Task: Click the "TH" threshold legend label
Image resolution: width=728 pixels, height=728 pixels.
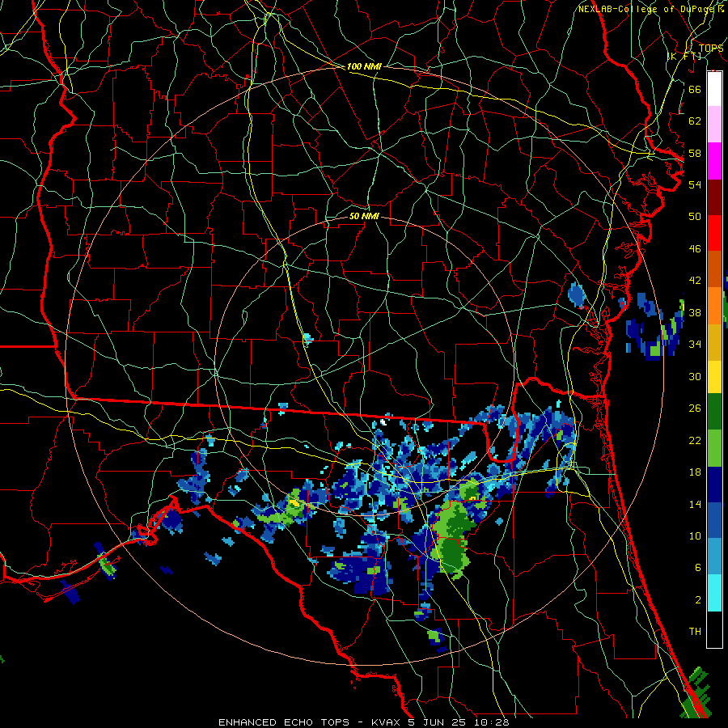Action: click(695, 632)
